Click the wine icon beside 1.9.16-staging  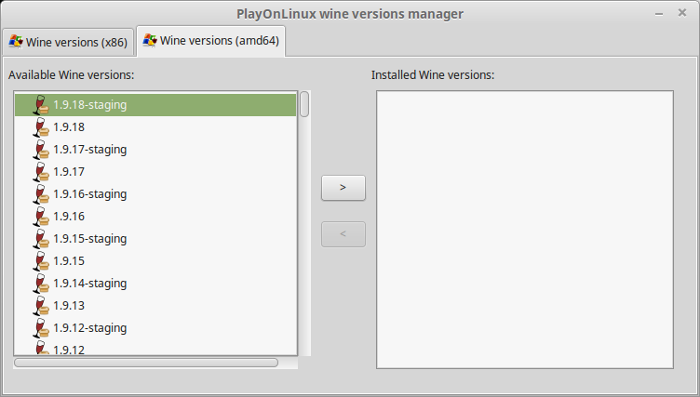point(41,194)
